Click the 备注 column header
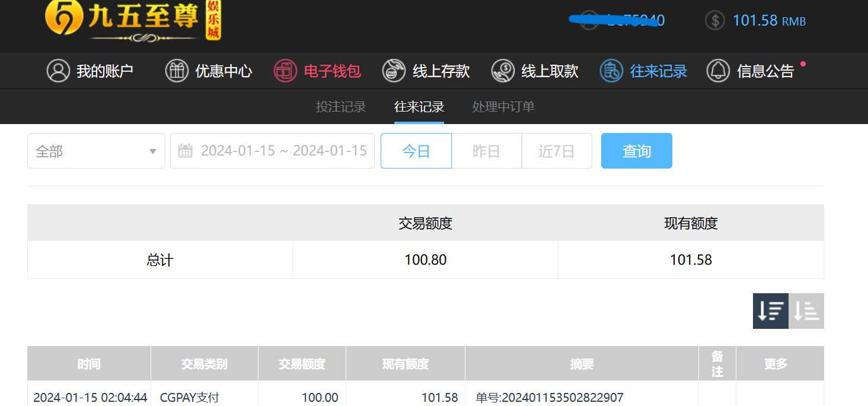 pos(717,364)
